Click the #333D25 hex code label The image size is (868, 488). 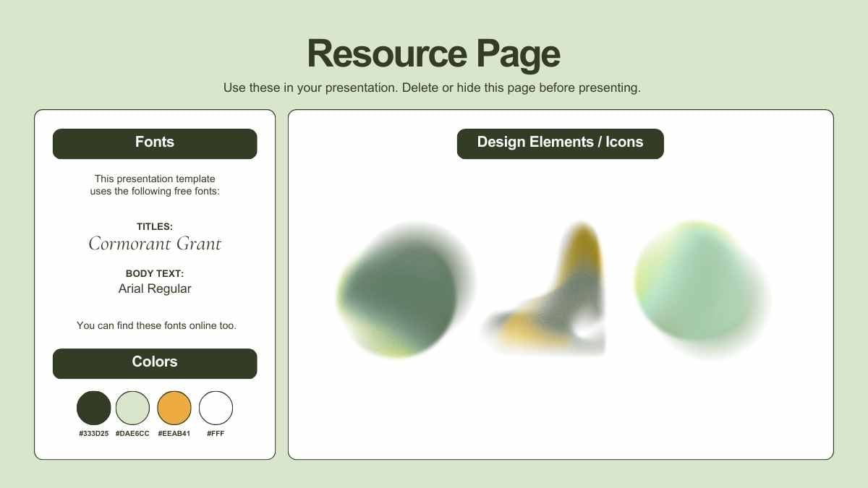coord(94,434)
